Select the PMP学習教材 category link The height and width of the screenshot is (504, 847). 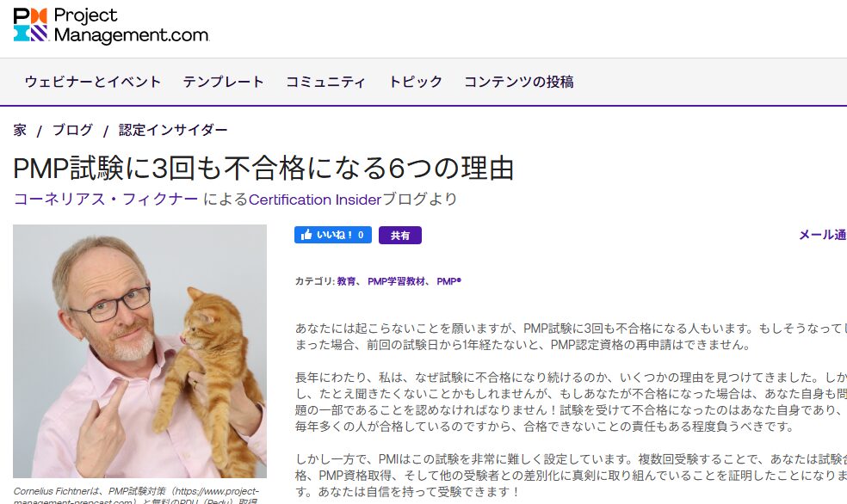397,281
